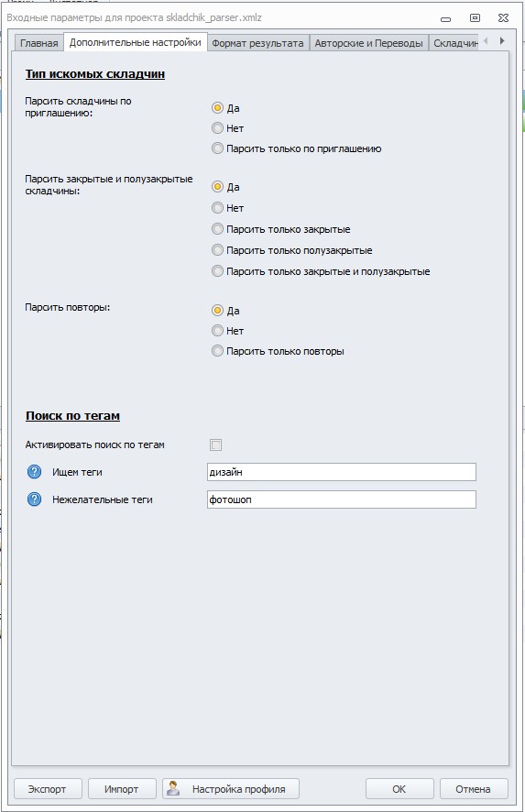The height and width of the screenshot is (812, 525).
Task: Click Ищем теги field containing дизайн
Action: pyautogui.click(x=341, y=472)
